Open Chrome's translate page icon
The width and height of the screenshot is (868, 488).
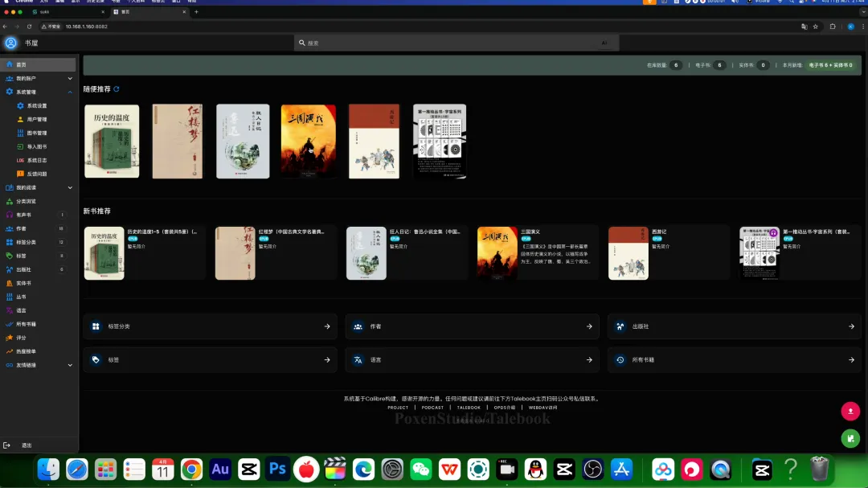(805, 27)
